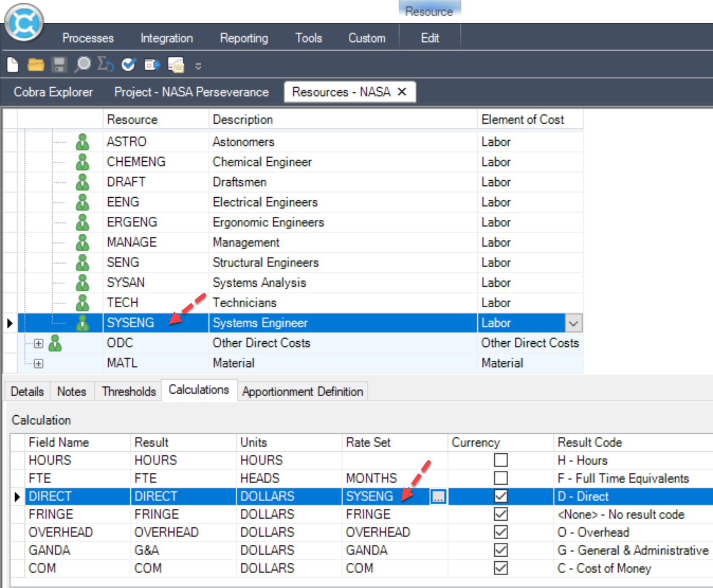Image resolution: width=713 pixels, height=588 pixels.
Task: Save using the floppy disk icon
Action: (59, 65)
